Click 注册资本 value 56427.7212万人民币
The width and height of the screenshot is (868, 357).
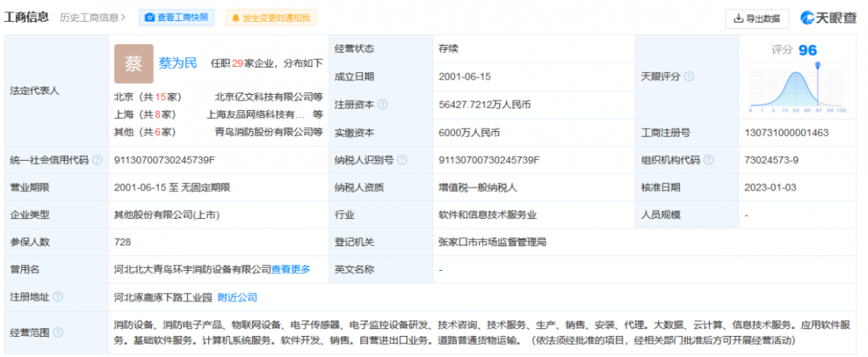coord(485,104)
